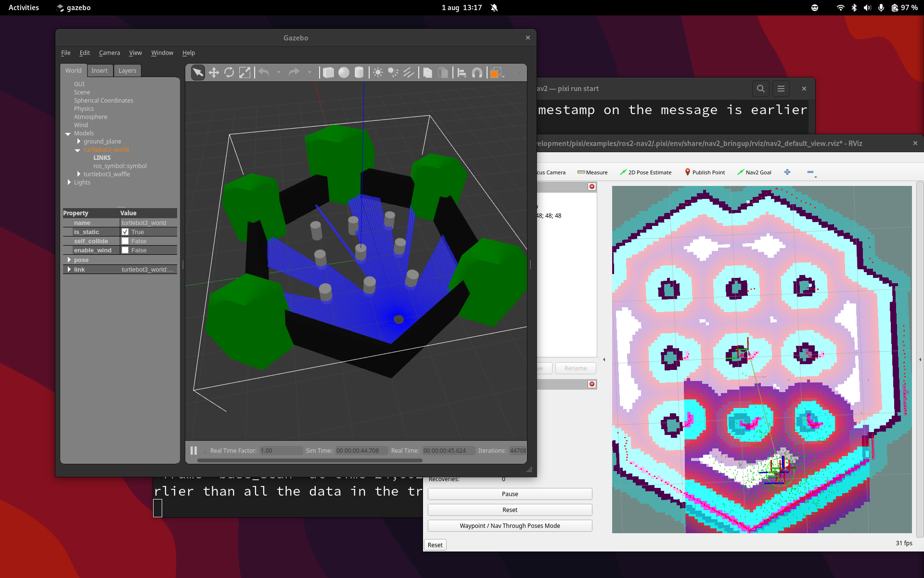Insert a sphere using the Gazebo toolbar
This screenshot has height=578, width=924.
[344, 73]
